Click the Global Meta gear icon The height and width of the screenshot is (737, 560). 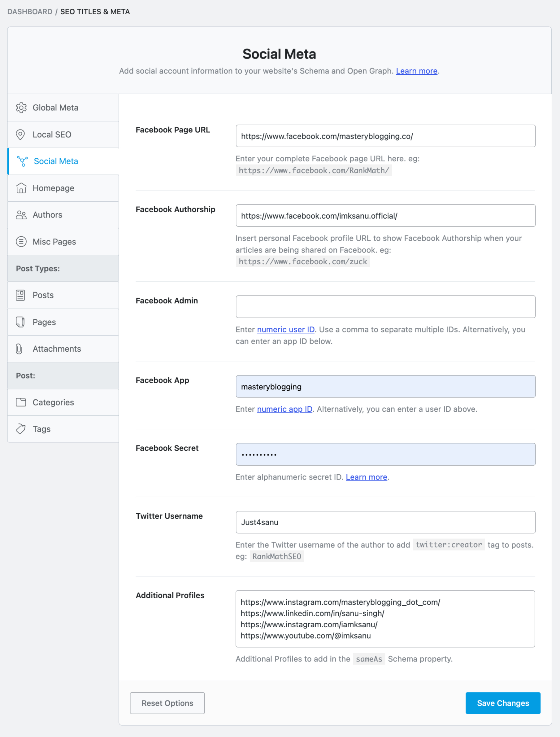point(21,108)
